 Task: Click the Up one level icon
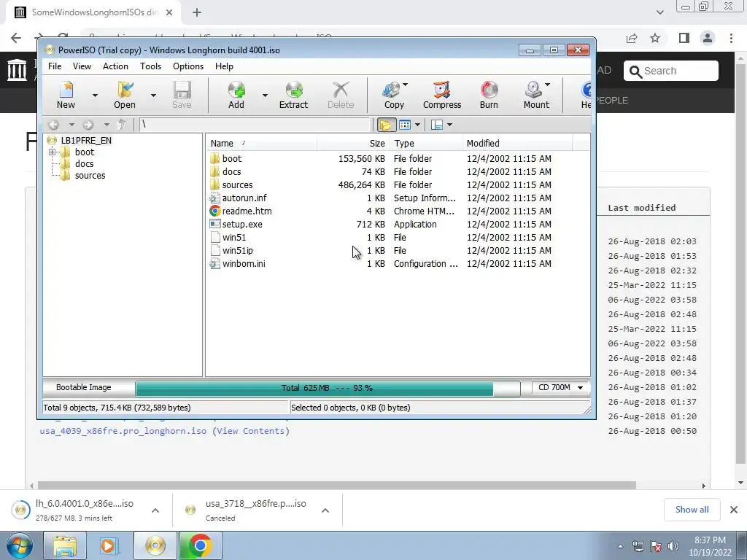tap(122, 125)
